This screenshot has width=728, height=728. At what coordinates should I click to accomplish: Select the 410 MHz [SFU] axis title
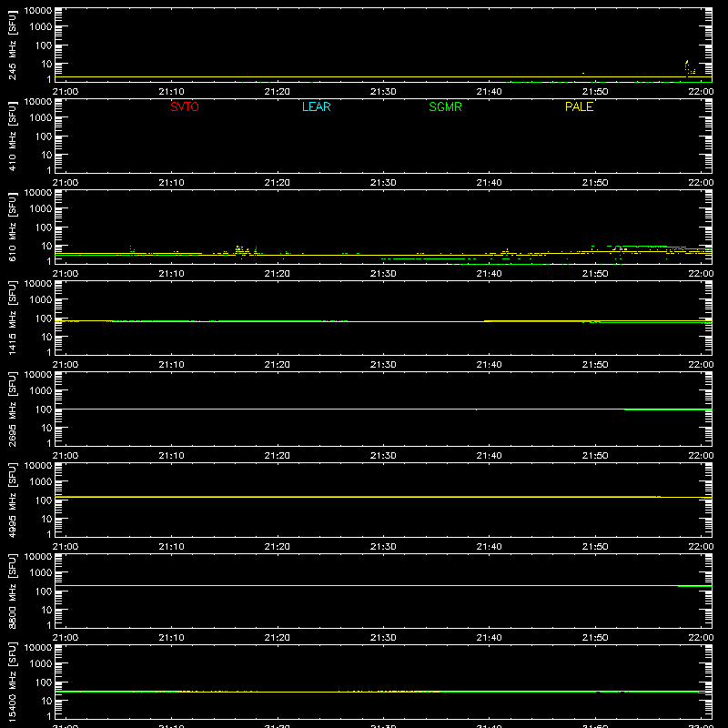click(12, 136)
